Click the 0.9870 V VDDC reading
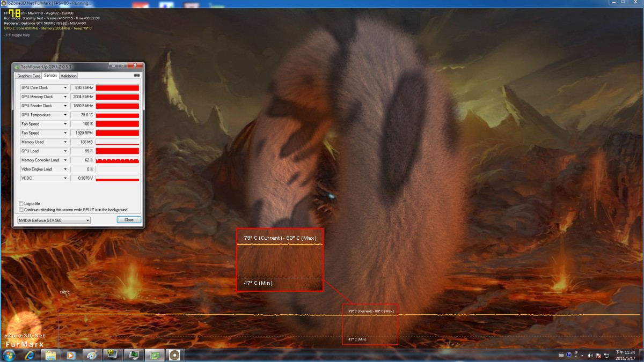The height and width of the screenshot is (362, 644). 83,178
